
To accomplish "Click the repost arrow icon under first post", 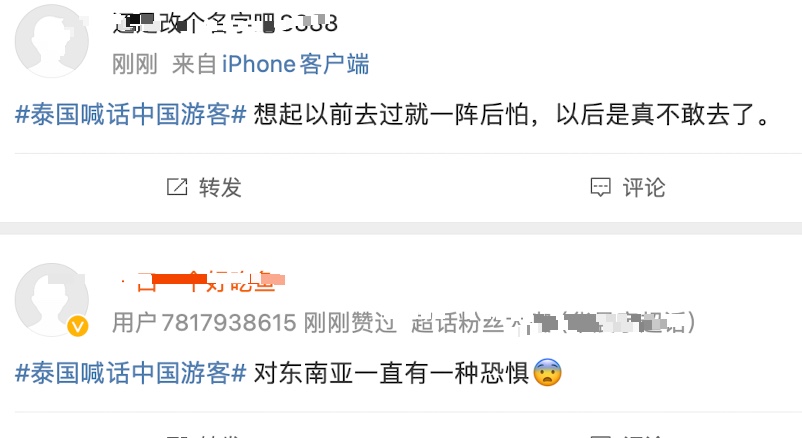I will pos(177,187).
